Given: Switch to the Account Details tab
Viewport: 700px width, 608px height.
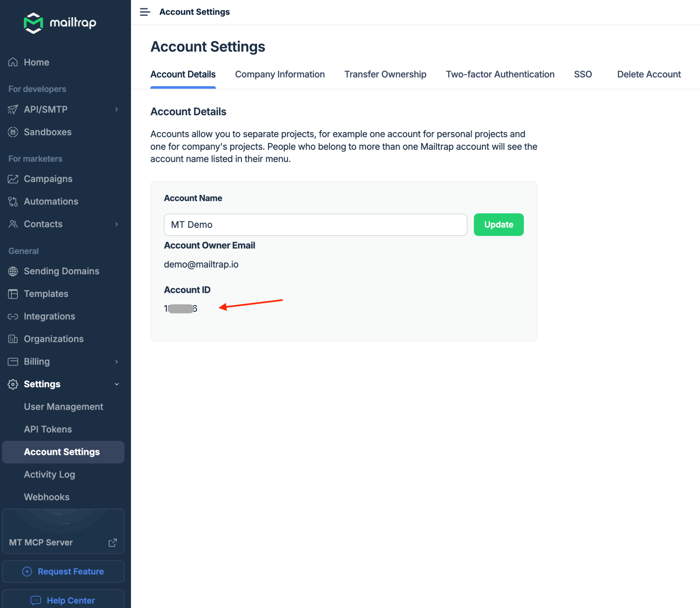Looking at the screenshot, I should 183,74.
